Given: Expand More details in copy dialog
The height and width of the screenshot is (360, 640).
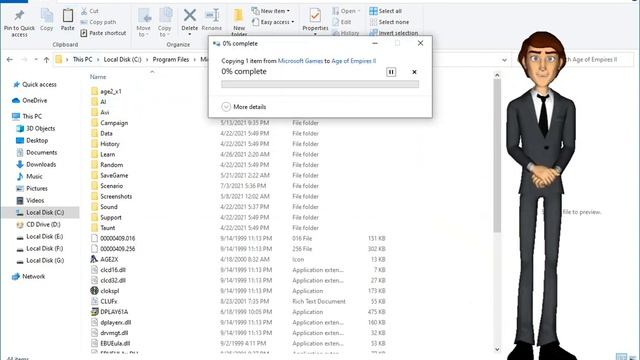Looking at the screenshot, I should click(244, 107).
